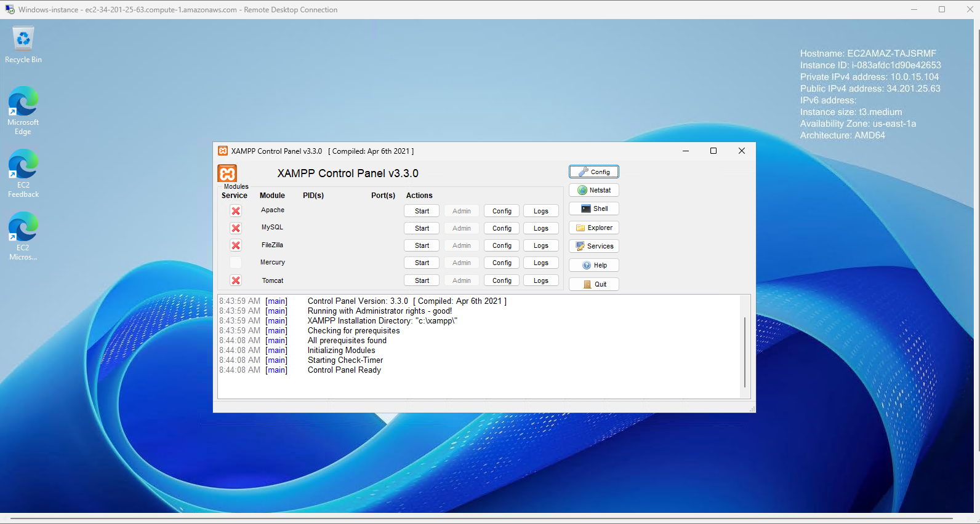Toggle the Tomcat service install checkbox
This screenshot has width=980, height=524.
pyautogui.click(x=236, y=280)
